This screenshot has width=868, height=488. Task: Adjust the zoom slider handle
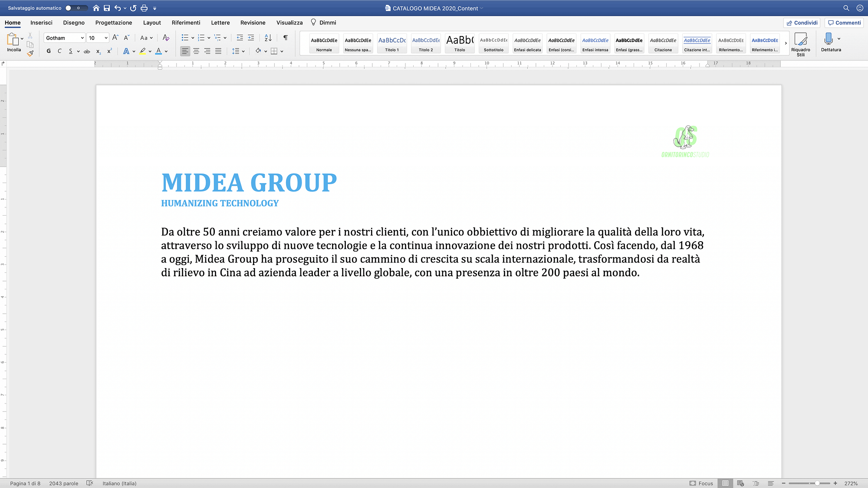[x=817, y=483]
